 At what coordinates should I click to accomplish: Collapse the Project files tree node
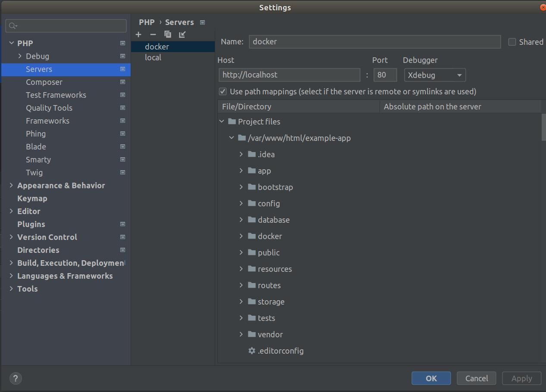click(222, 121)
